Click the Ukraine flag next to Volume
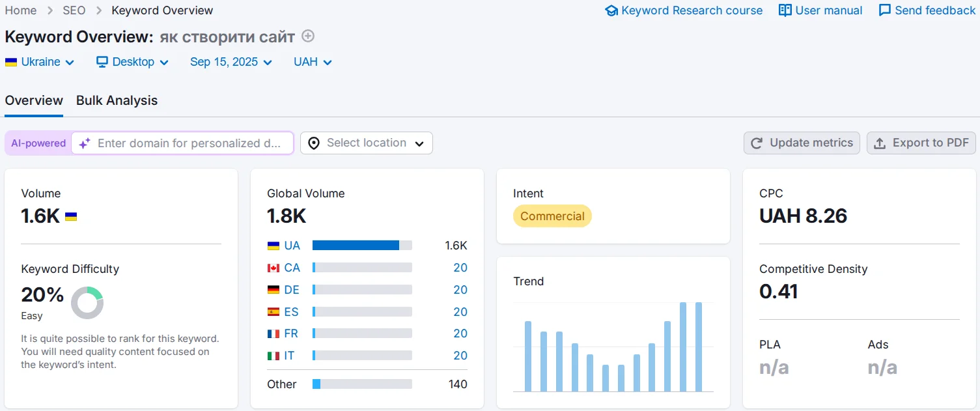The height and width of the screenshot is (411, 980). point(71,216)
